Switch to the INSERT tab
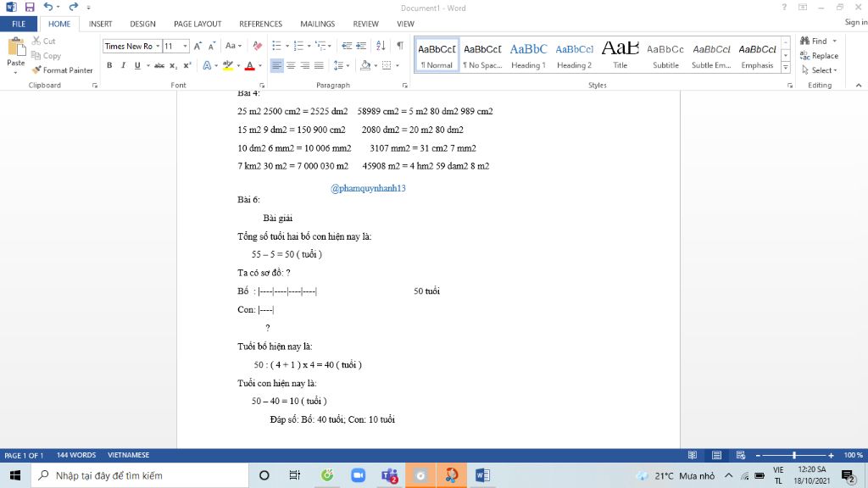 pyautogui.click(x=100, y=24)
